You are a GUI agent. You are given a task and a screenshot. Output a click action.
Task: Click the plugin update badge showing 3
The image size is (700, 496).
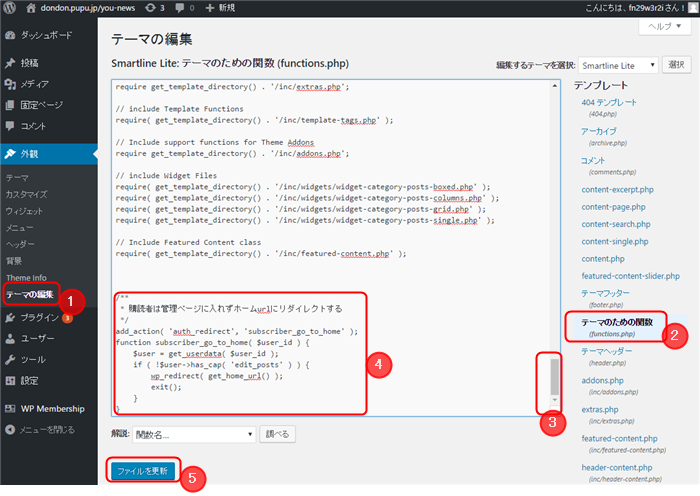[x=67, y=318]
